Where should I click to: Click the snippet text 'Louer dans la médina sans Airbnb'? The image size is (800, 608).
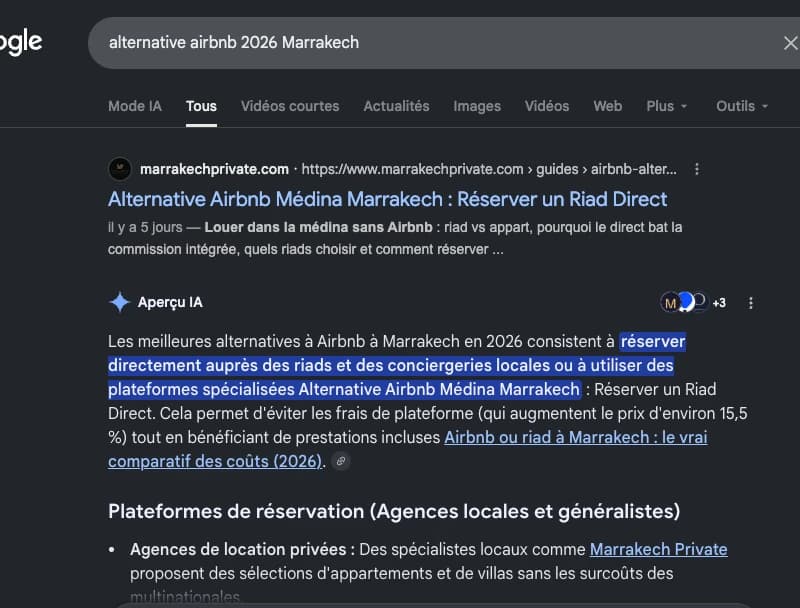[318, 227]
